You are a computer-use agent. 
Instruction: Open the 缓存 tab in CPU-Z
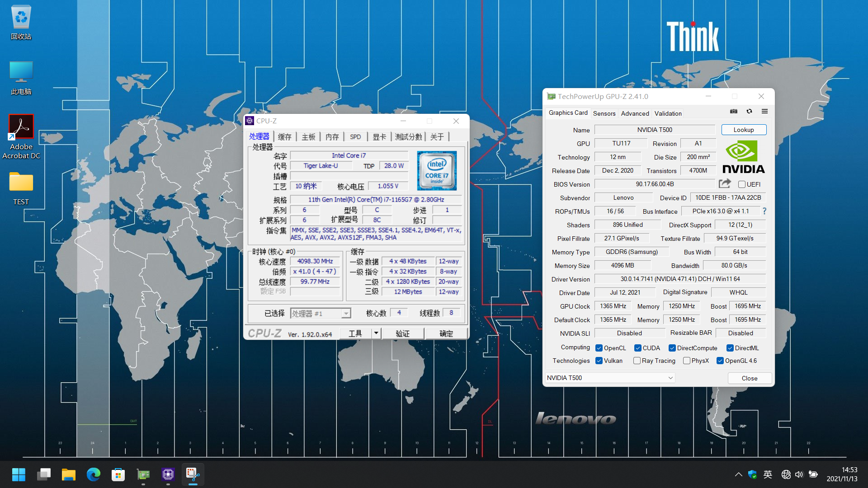[285, 137]
